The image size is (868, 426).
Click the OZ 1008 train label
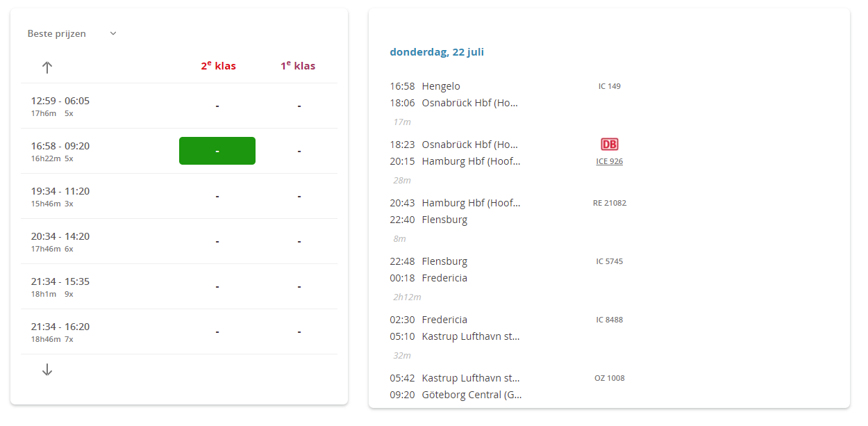point(609,378)
